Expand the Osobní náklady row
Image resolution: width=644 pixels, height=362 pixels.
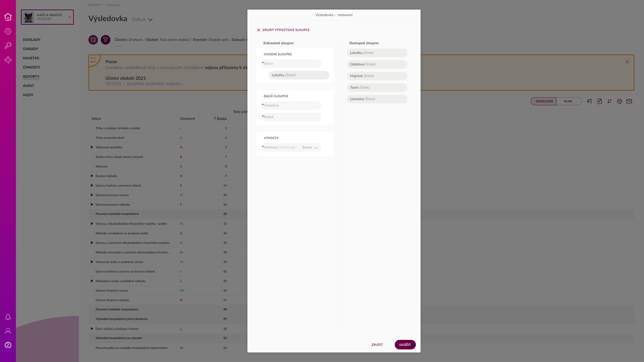pos(92,176)
